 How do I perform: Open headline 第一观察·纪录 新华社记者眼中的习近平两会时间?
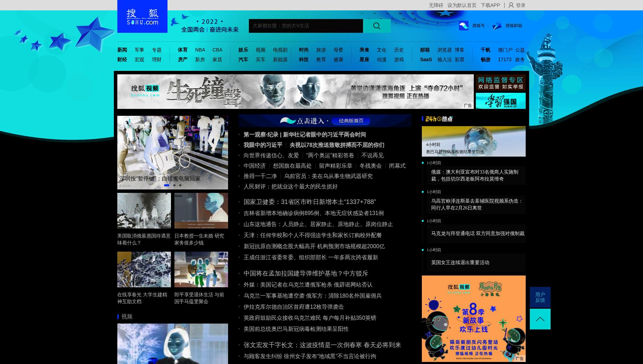(x=305, y=135)
